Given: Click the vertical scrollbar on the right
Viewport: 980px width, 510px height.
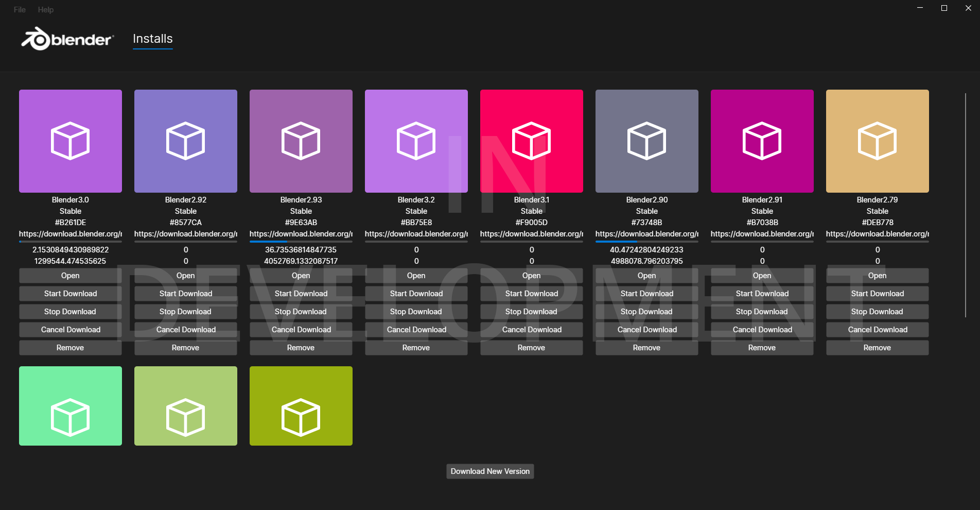Looking at the screenshot, I should 966,205.
